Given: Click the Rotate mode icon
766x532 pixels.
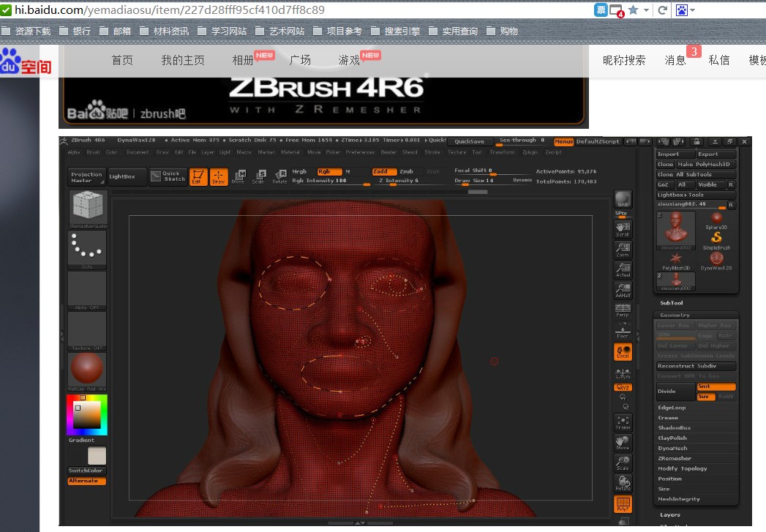Looking at the screenshot, I should (281, 176).
